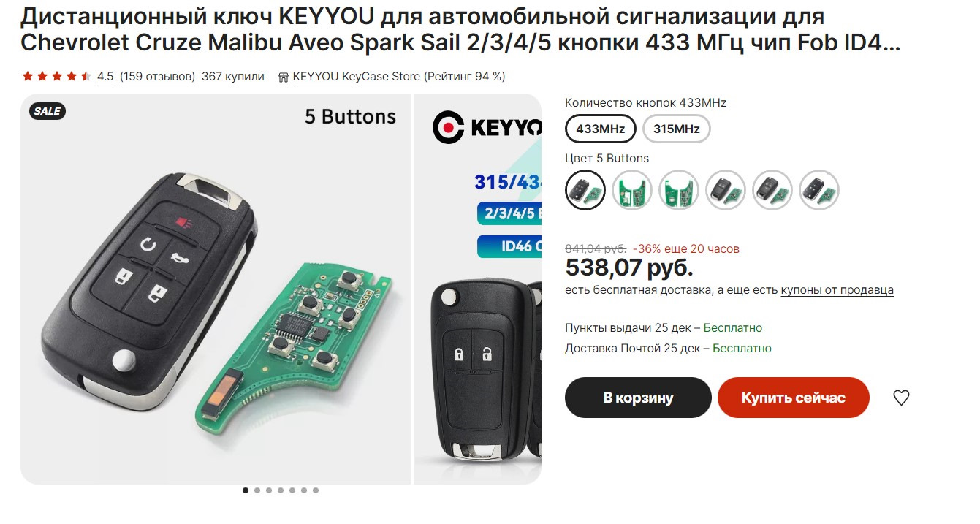This screenshot has height=524, width=980.
Task: Click the star rating icons
Action: 56,76
